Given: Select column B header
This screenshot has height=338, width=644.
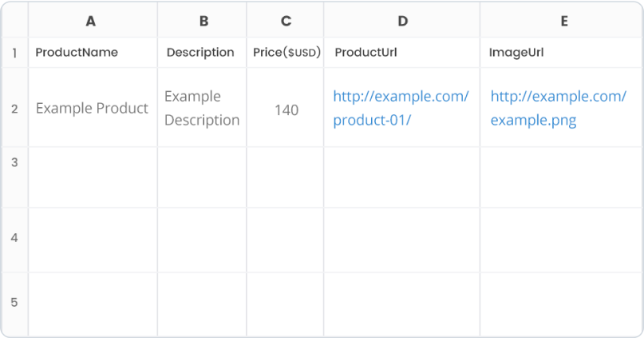Looking at the screenshot, I should tap(202, 20).
